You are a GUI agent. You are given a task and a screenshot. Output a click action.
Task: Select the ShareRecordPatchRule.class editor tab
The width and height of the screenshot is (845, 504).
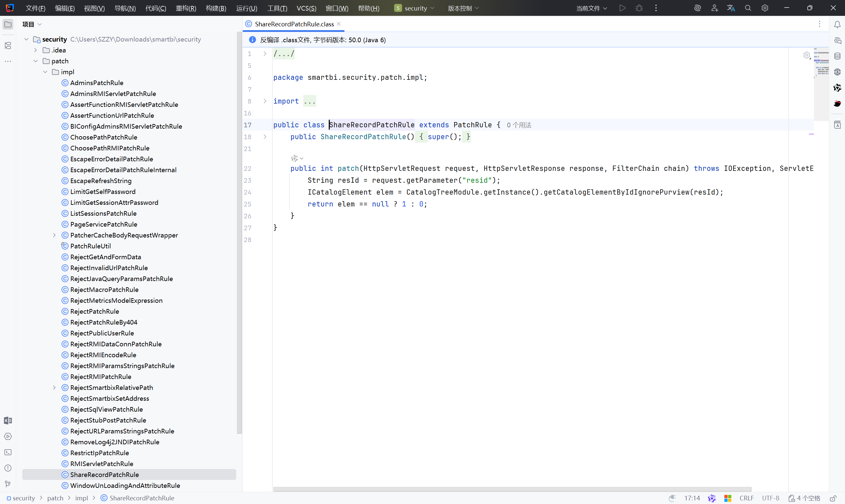[x=294, y=24]
